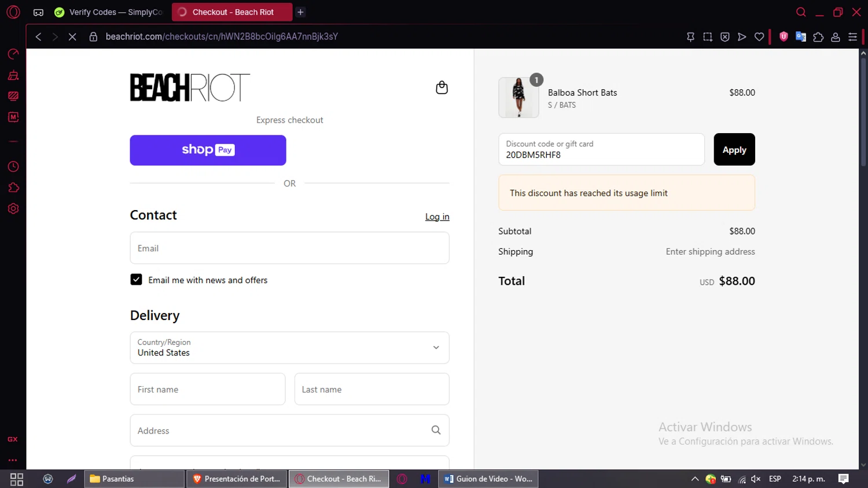Go back to the previous page
Image resolution: width=868 pixels, height=488 pixels.
point(38,36)
